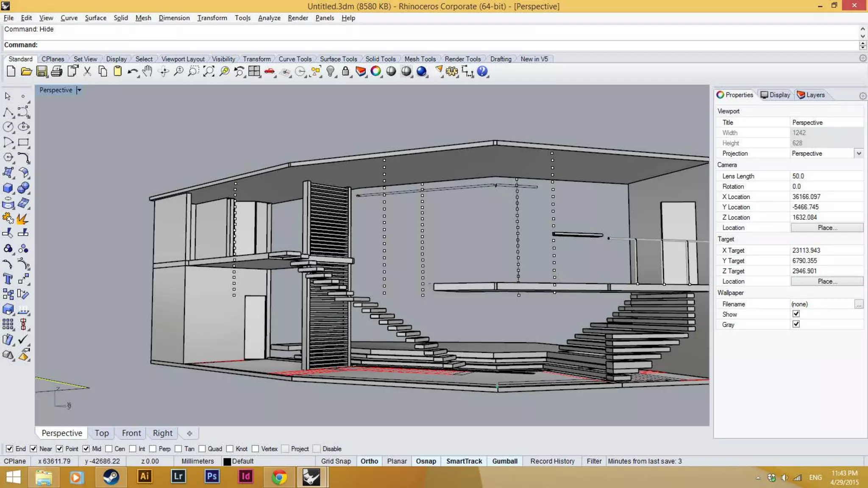The height and width of the screenshot is (488, 868).
Task: Click Zoom Extents icon in toolbar
Action: tap(209, 72)
